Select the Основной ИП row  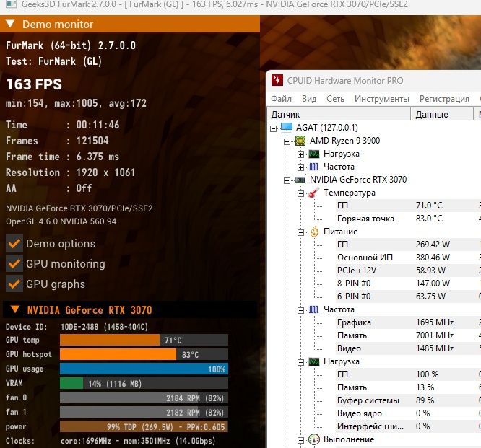click(x=408, y=258)
